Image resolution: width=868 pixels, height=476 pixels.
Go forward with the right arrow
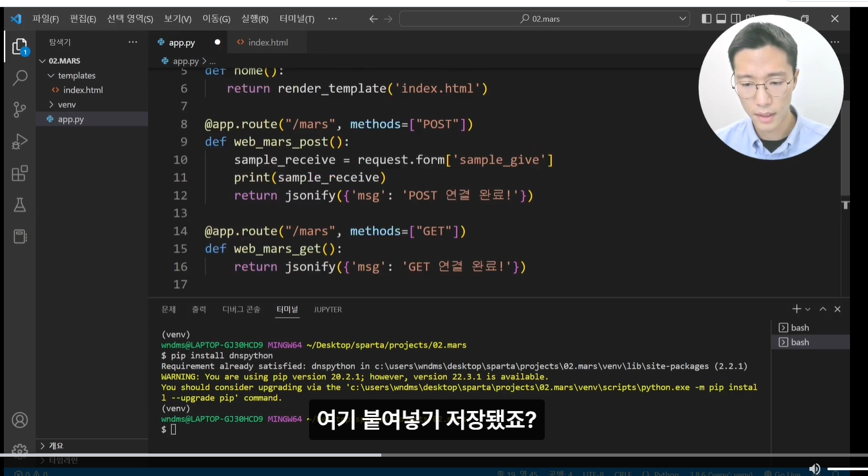click(388, 19)
